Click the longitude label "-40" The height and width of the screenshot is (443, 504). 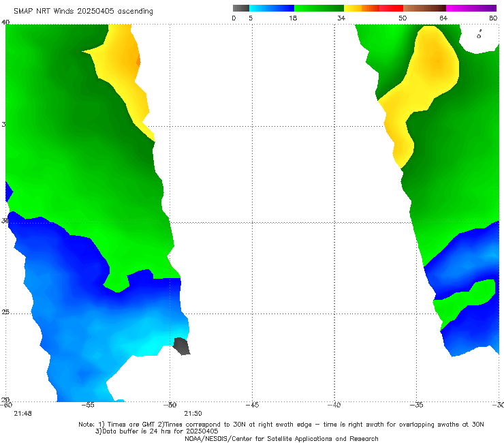pos(334,405)
